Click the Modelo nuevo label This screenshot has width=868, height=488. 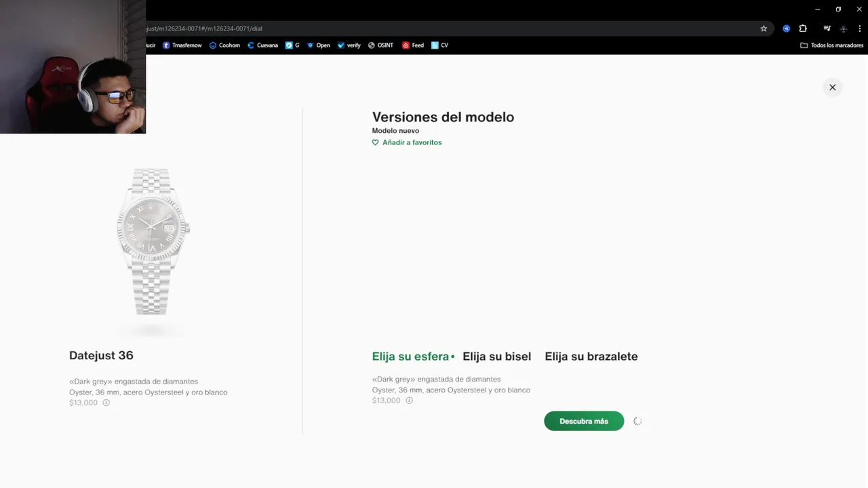tap(395, 131)
